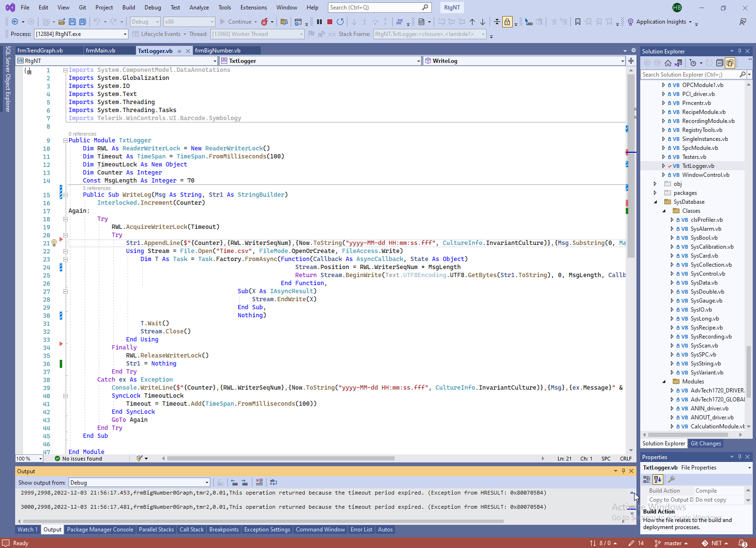
Task: Click the Home icon in Solution Explorer
Action: pos(668,63)
